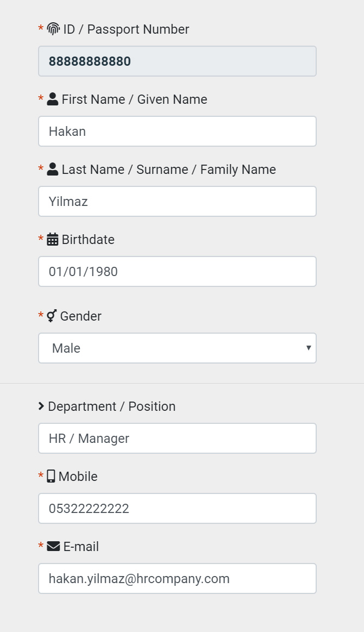
Task: Click the mobile phone icon beside Mobile
Action: (x=51, y=477)
